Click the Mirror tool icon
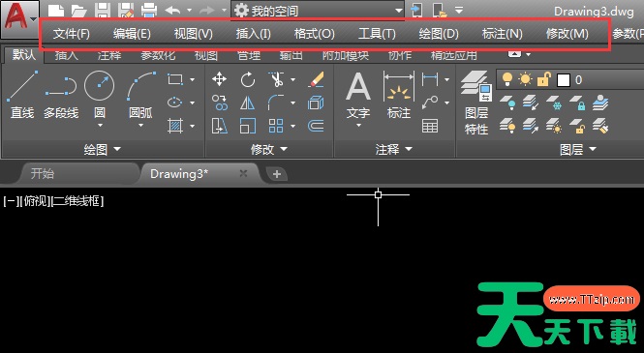This screenshot has height=353, width=644. [x=247, y=103]
